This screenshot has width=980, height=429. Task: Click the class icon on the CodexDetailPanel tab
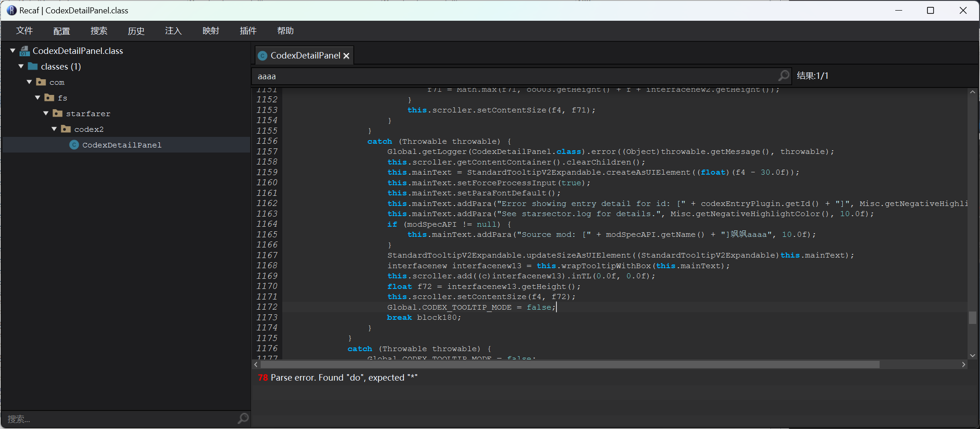[262, 56]
